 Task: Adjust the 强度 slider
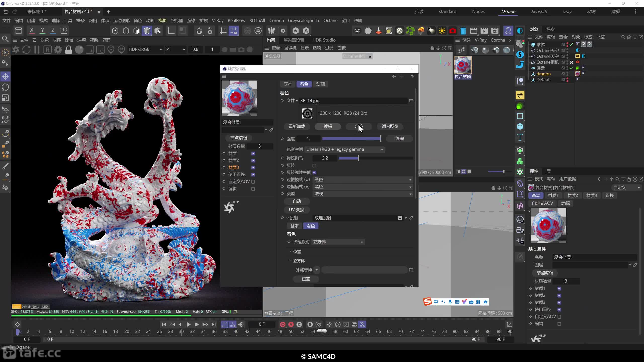352,139
